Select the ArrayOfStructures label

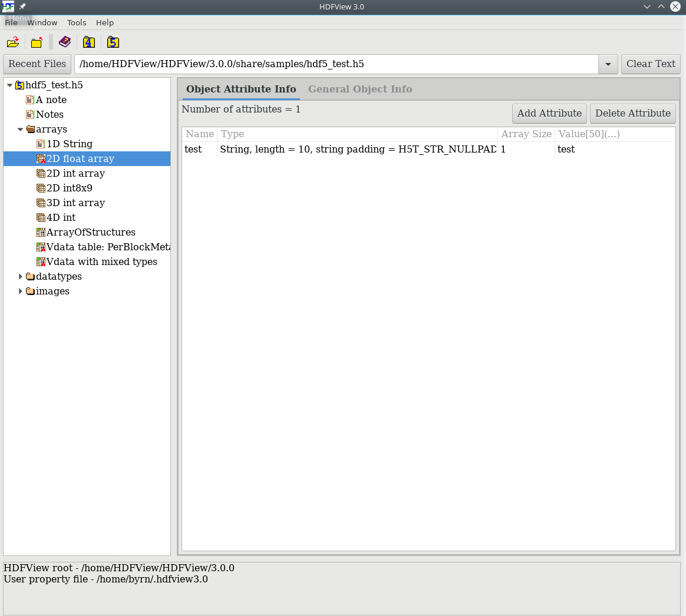91,233
